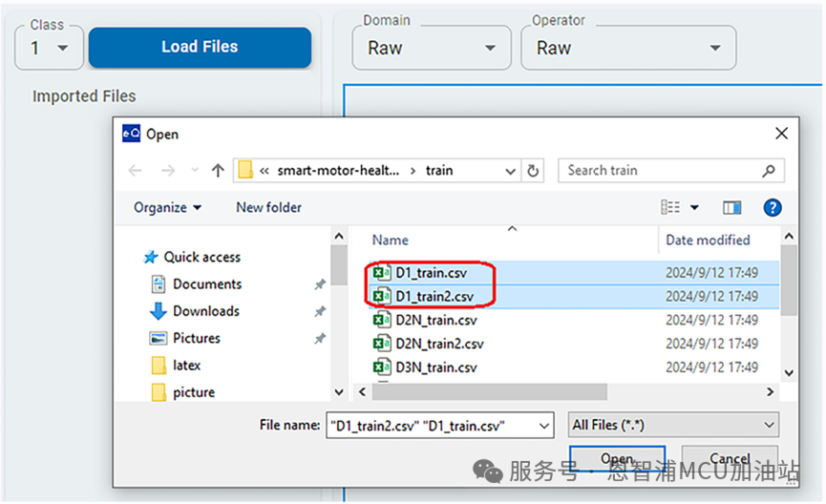Open the All Files type dropdown
Screen dimensions: 826x504
point(674,425)
